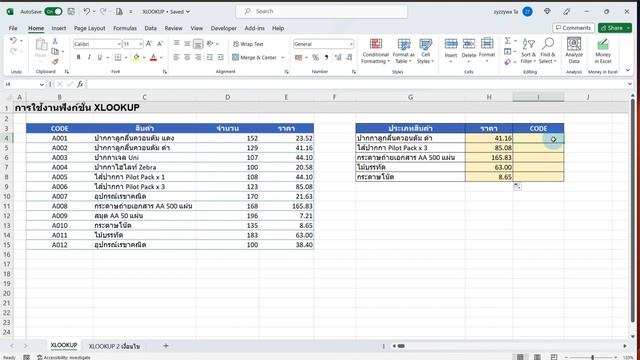Toggle Wrap Text
This screenshot has height=360, width=640.
(x=248, y=44)
